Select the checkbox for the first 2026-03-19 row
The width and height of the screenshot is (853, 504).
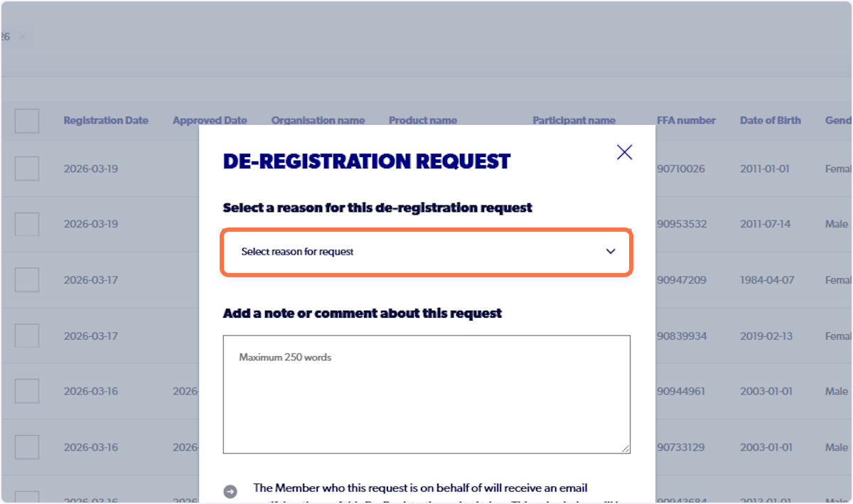pyautogui.click(x=26, y=168)
